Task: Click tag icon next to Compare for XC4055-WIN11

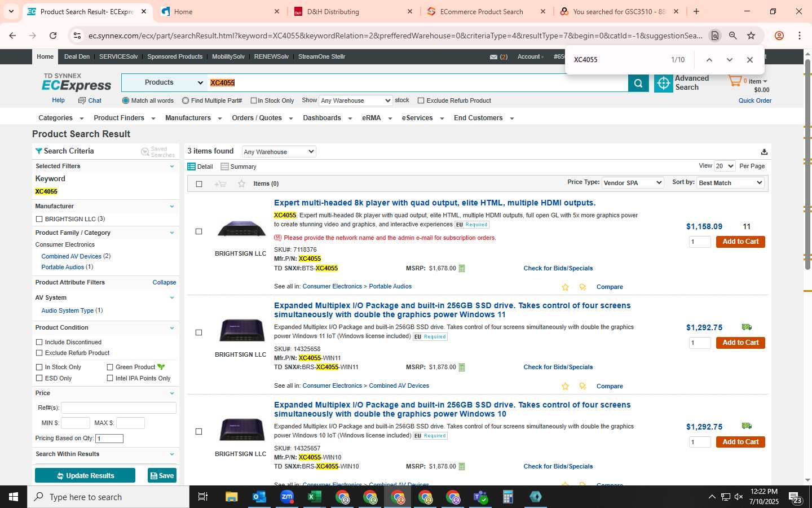Action: (583, 387)
